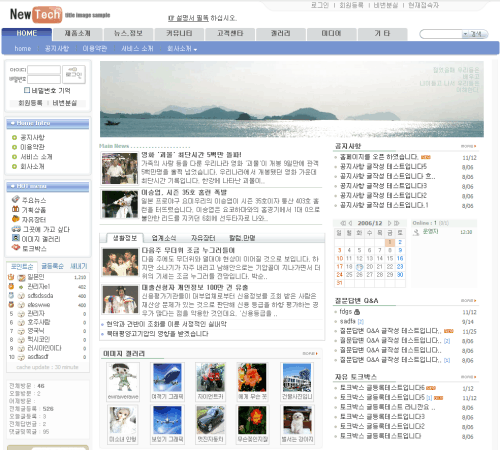
Task: Switch to the 업계소식 news tab
Action: [164, 238]
